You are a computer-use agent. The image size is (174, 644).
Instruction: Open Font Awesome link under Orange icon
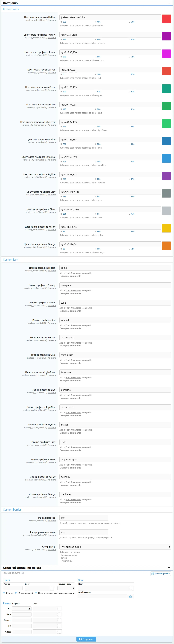point(73,500)
